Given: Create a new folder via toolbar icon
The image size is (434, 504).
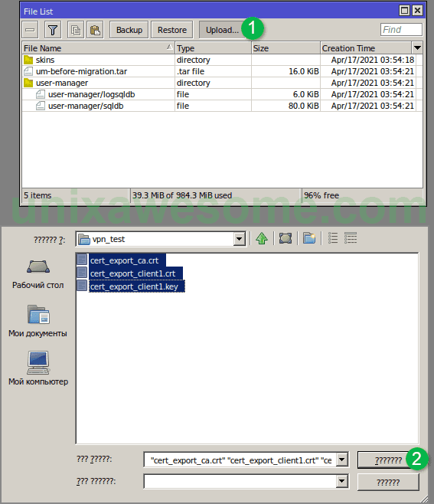Looking at the screenshot, I should (x=309, y=239).
